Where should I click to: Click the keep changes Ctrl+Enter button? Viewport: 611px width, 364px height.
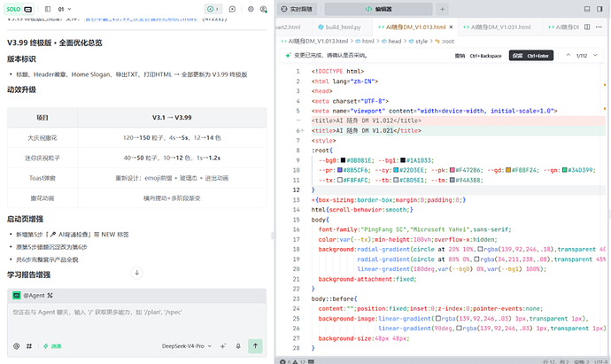click(x=530, y=56)
